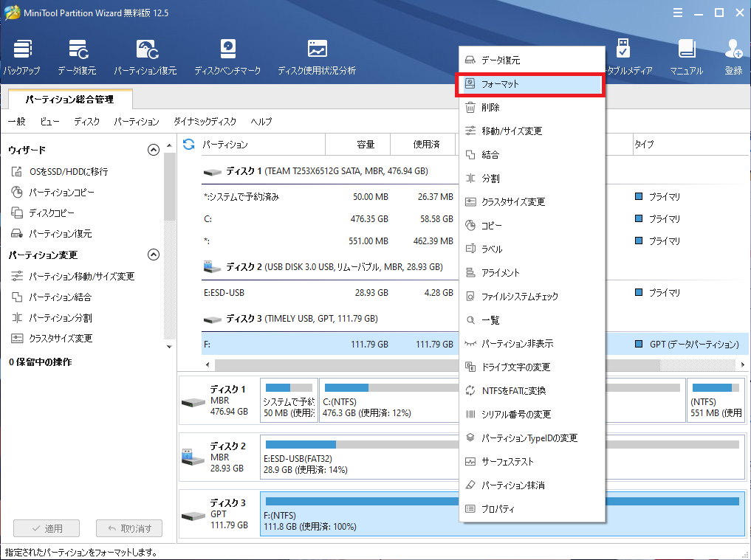The width and height of the screenshot is (751, 560).
Task: Pick 結合 in the context menu
Action: click(532, 155)
